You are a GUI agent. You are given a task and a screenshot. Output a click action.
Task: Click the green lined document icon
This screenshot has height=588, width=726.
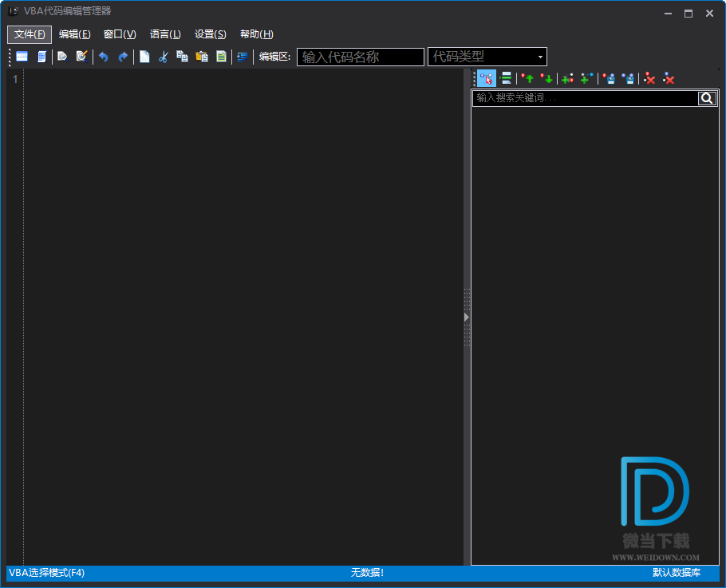pos(221,57)
